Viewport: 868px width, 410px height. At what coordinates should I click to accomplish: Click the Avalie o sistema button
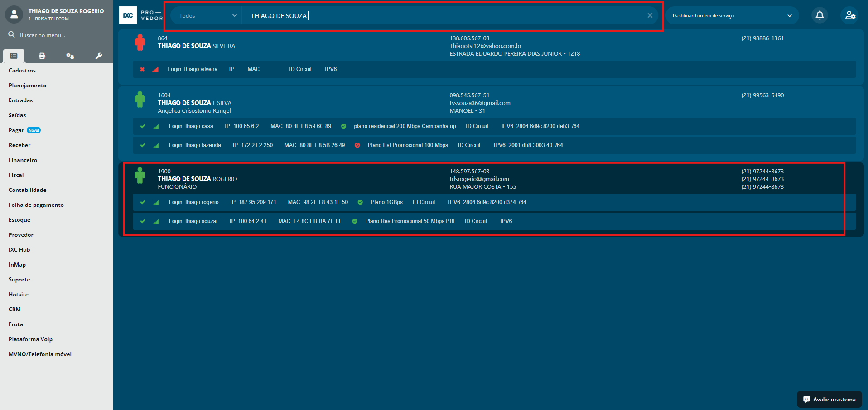coord(829,400)
